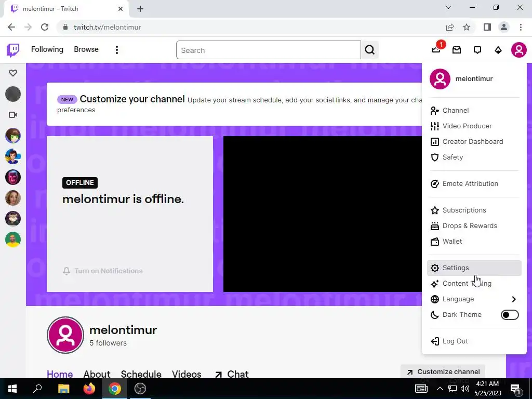This screenshot has height=399, width=532.
Task: Select Video Producer menu item
Action: click(474, 126)
